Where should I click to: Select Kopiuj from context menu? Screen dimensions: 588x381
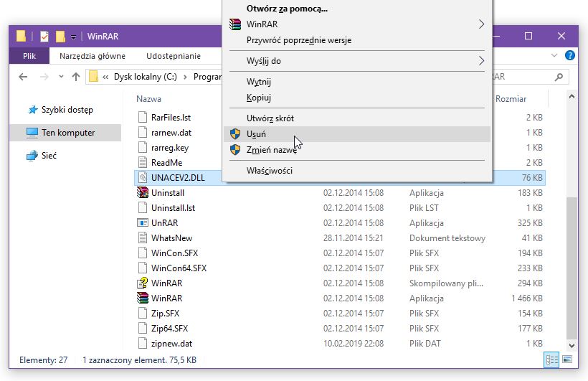coord(259,98)
